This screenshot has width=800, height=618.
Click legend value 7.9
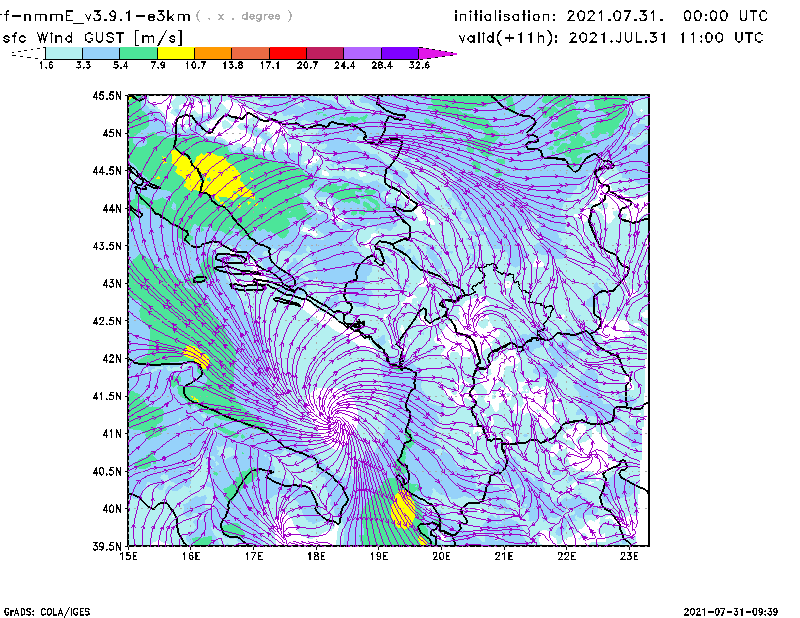[x=158, y=65]
